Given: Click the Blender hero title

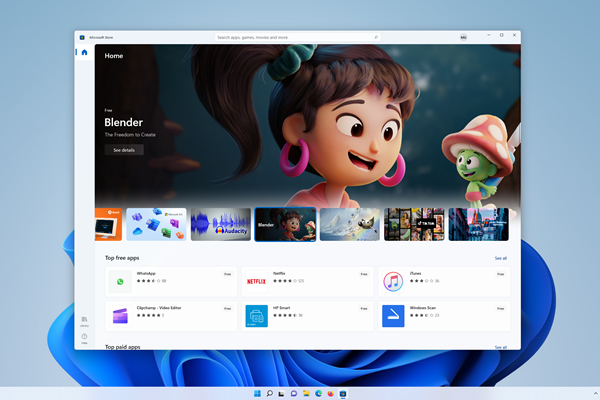Looking at the screenshot, I should (124, 122).
